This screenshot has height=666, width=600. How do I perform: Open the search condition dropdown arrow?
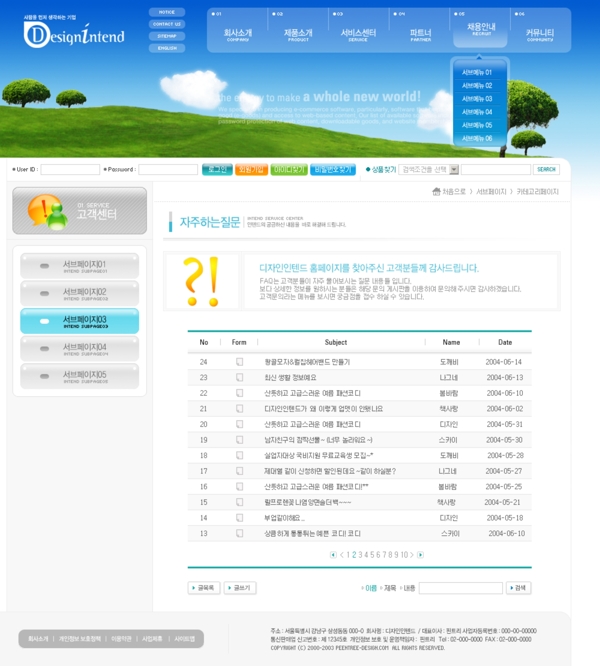[454, 169]
